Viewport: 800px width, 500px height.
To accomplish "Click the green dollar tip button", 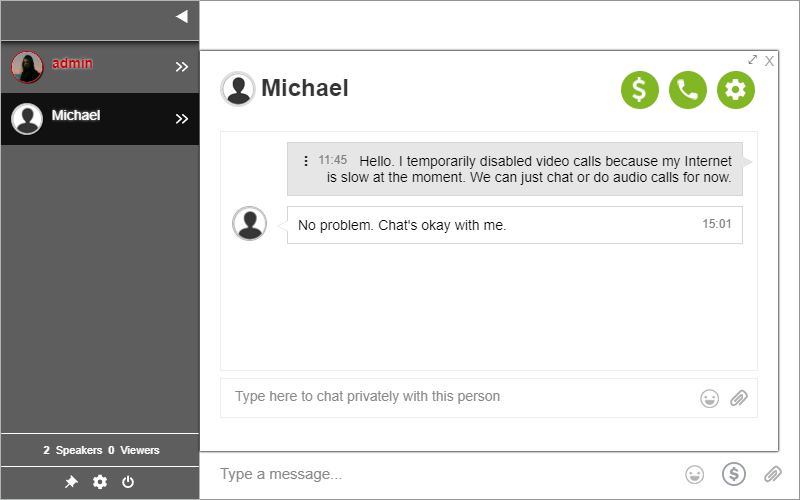I will [640, 90].
